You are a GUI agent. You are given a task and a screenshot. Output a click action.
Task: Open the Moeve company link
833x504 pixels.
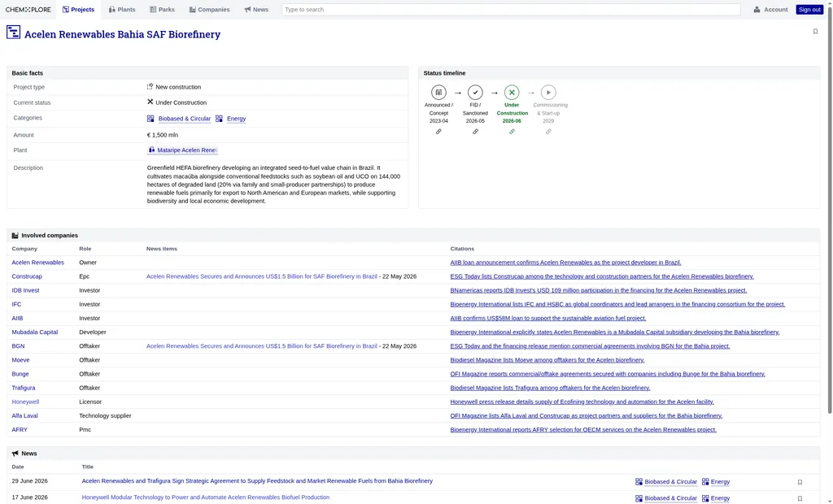click(20, 360)
